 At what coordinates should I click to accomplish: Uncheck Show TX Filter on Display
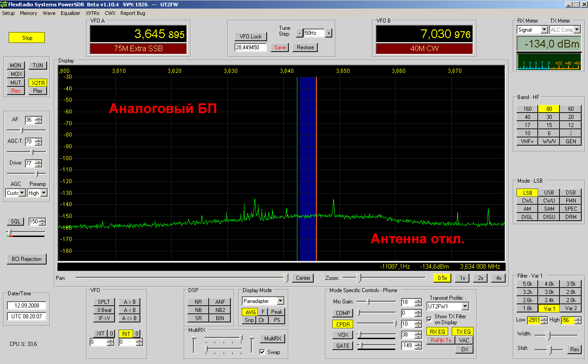429,319
